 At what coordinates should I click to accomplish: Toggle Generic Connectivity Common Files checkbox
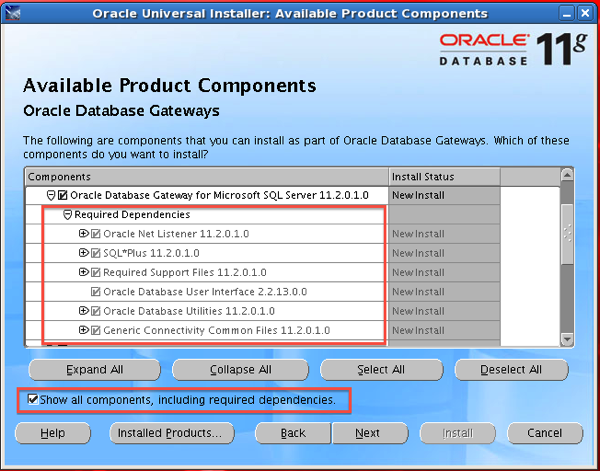click(x=95, y=330)
